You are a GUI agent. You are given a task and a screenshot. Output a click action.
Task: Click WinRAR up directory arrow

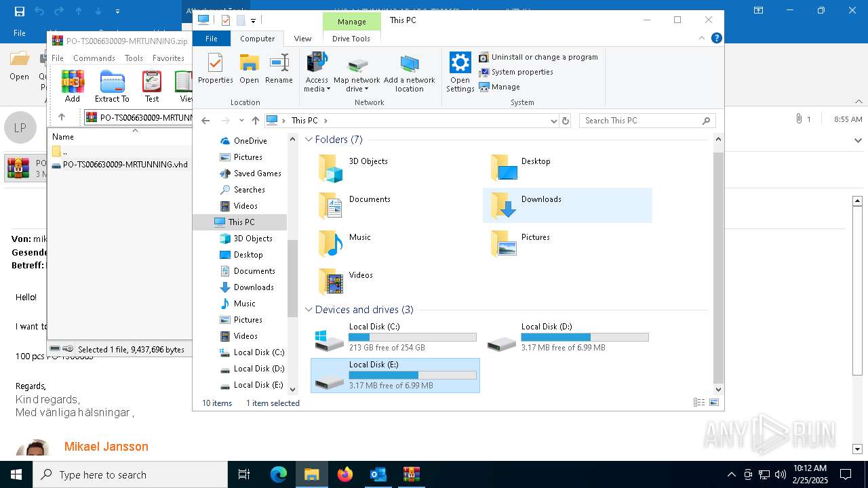[x=62, y=117]
